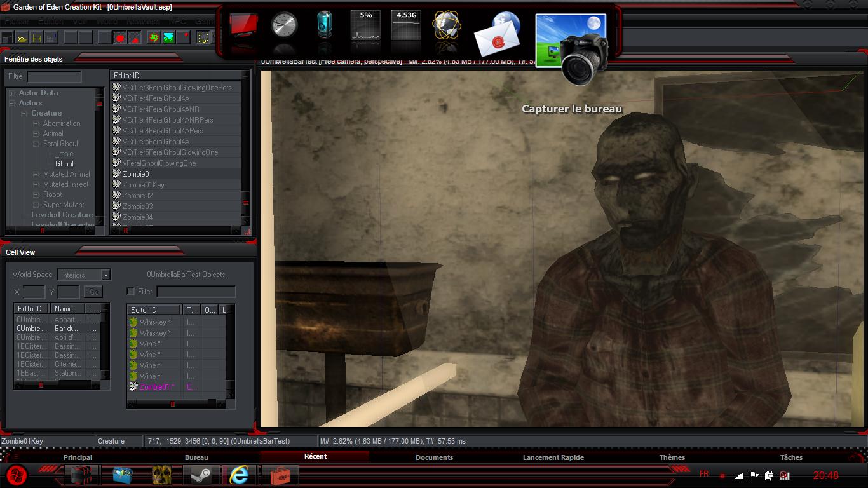Click the blue box taskbar icon

click(x=123, y=475)
